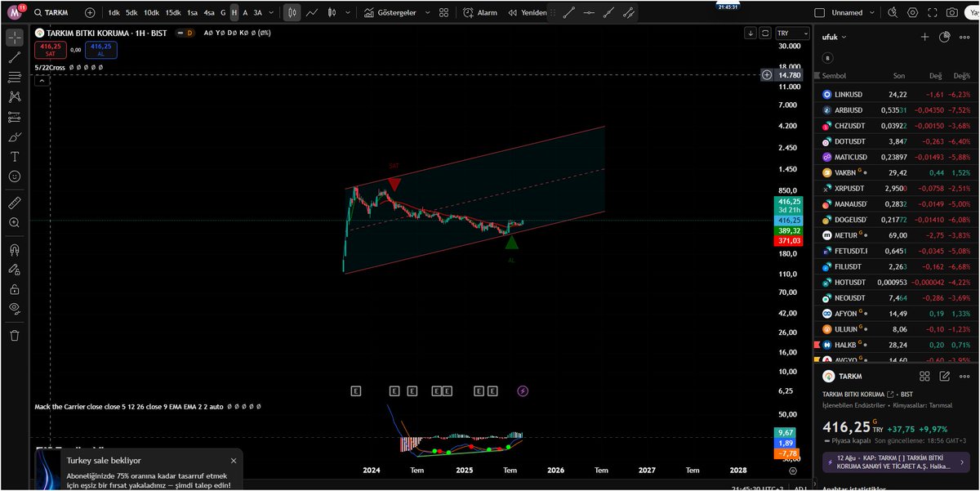Close the Turkey sale notification
Screen dimensions: 980x491
234,461
